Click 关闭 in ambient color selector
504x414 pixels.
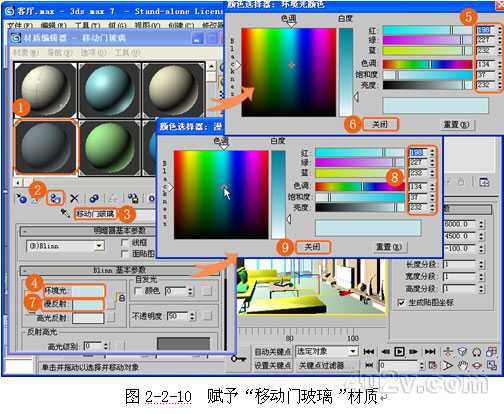click(380, 124)
